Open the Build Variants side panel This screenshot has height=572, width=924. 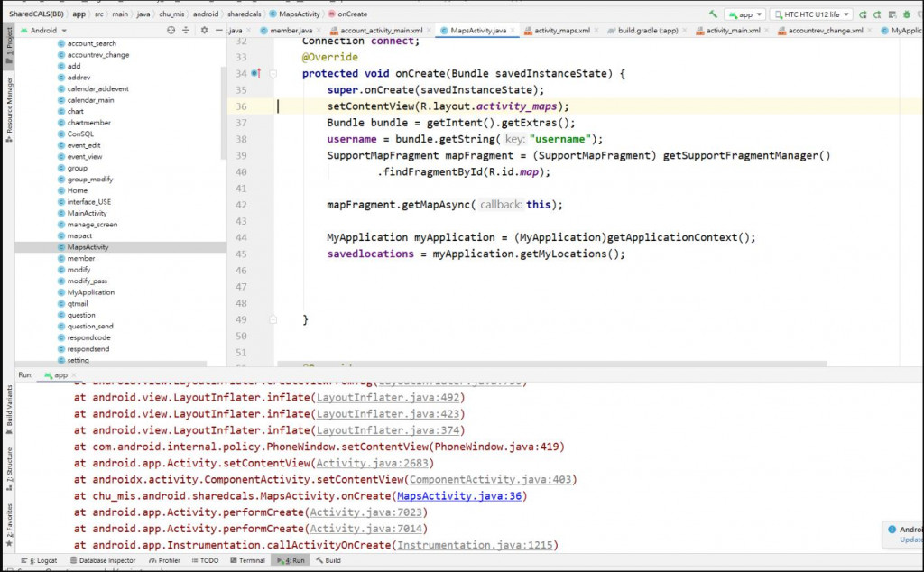point(9,410)
